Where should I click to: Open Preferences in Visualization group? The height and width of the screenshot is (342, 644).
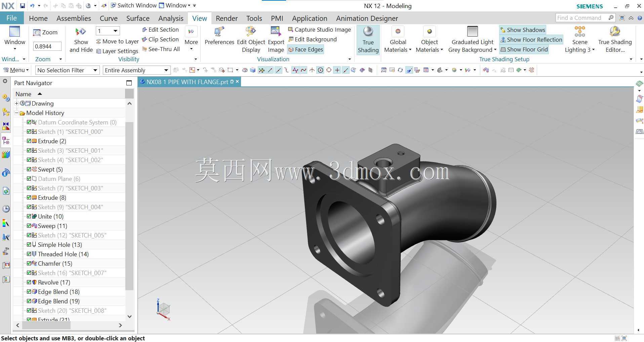coord(219,36)
